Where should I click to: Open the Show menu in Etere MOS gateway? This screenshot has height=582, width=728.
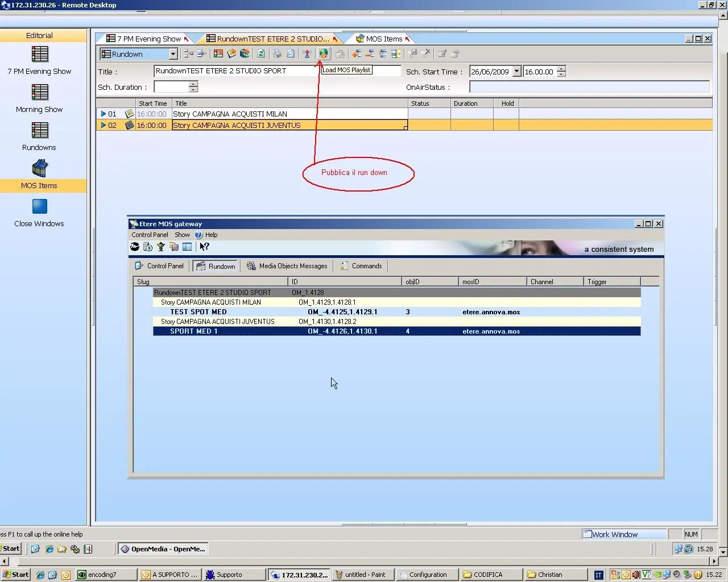click(182, 235)
